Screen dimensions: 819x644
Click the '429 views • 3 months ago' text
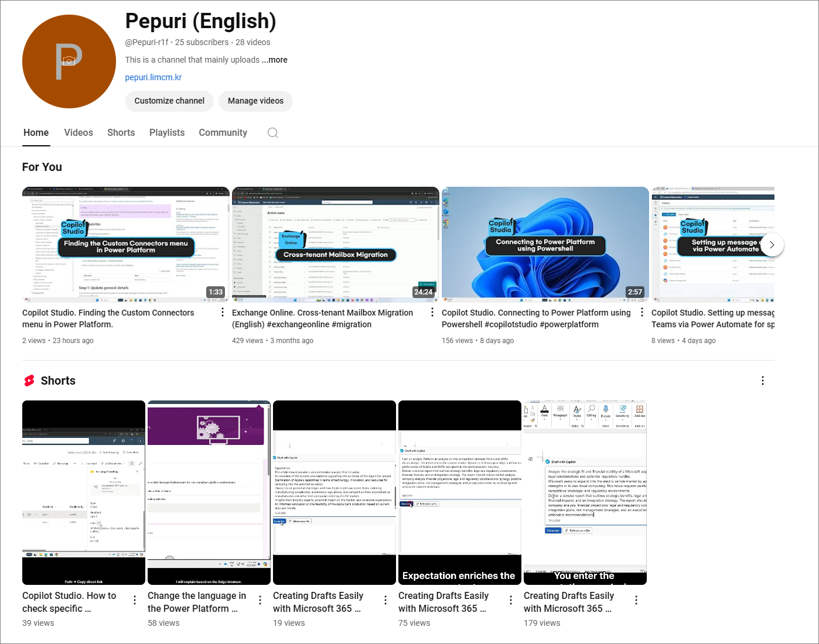[x=272, y=341]
